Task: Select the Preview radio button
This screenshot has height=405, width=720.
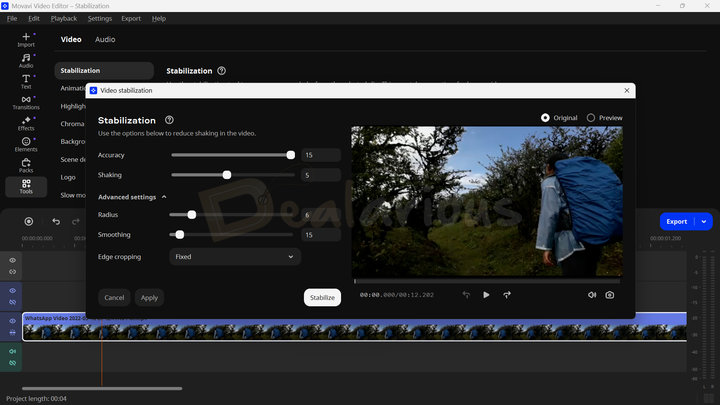Action: (x=591, y=118)
